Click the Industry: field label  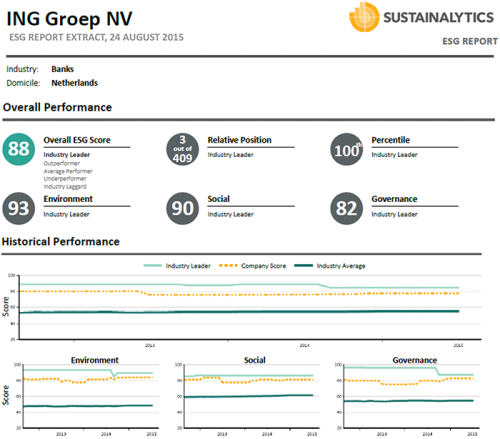(22, 69)
